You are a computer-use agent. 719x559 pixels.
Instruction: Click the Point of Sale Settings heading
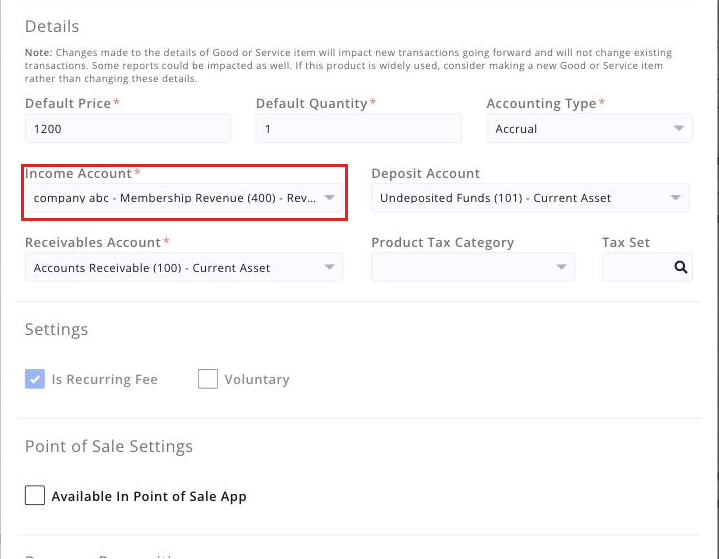click(109, 446)
